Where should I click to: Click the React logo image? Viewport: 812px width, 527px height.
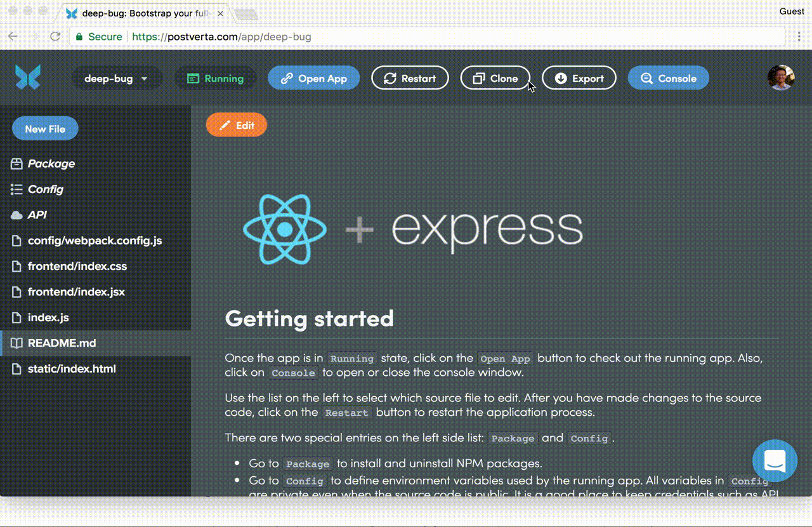coord(285,229)
